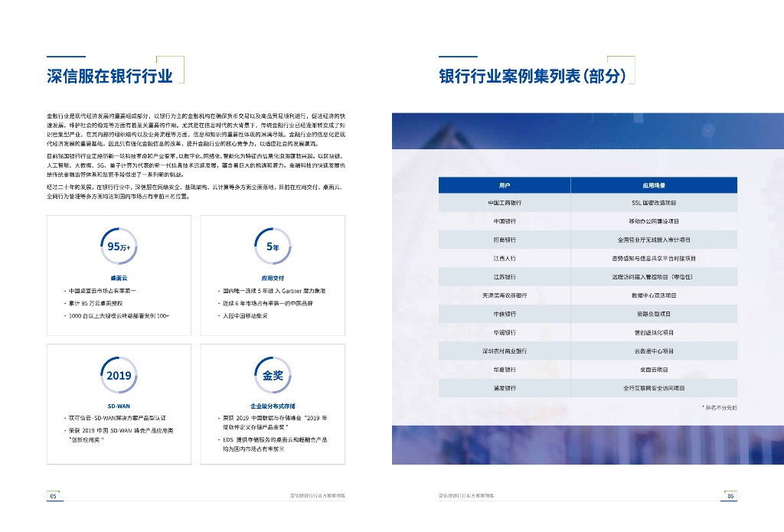Click table cell '江苏银行'
The image size is (784, 532).
click(505, 277)
